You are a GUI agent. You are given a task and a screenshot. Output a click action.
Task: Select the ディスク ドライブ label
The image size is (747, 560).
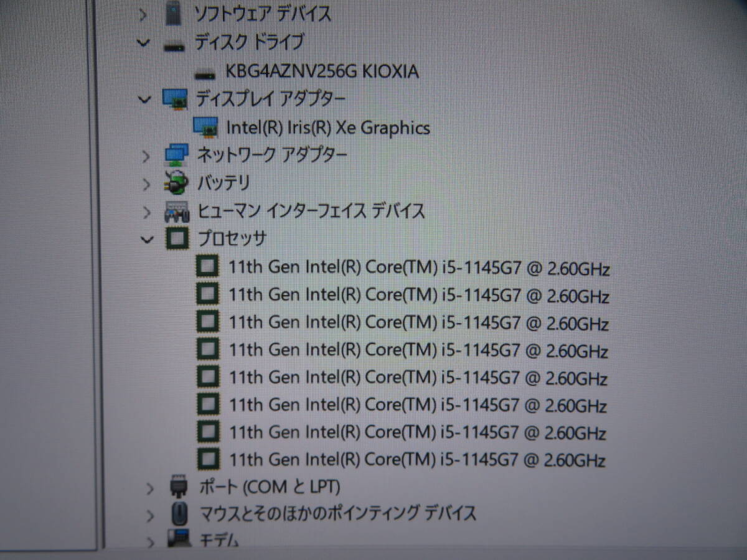[249, 42]
